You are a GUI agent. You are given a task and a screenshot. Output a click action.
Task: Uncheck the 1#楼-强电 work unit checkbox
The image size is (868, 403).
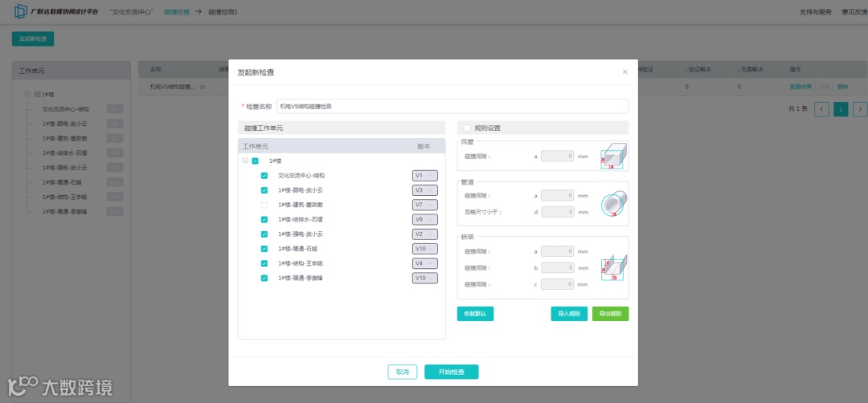[x=264, y=234]
